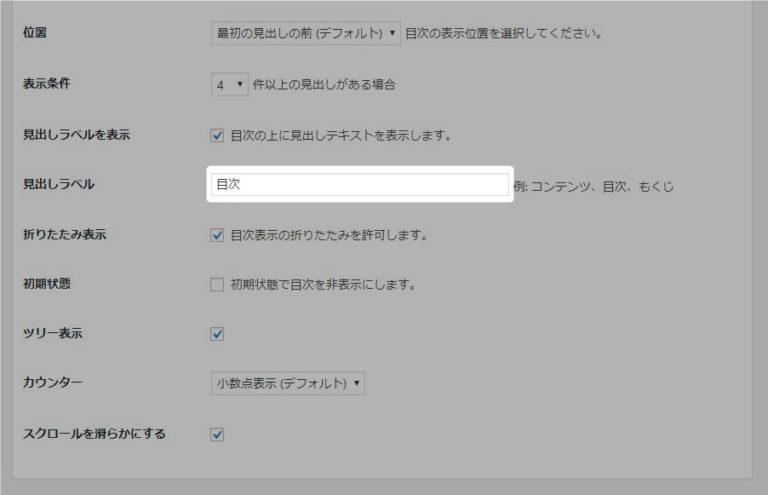Enable the 初期状態 hide-TOC checkbox
Screen dimensions: 768x495
pyautogui.click(x=217, y=285)
